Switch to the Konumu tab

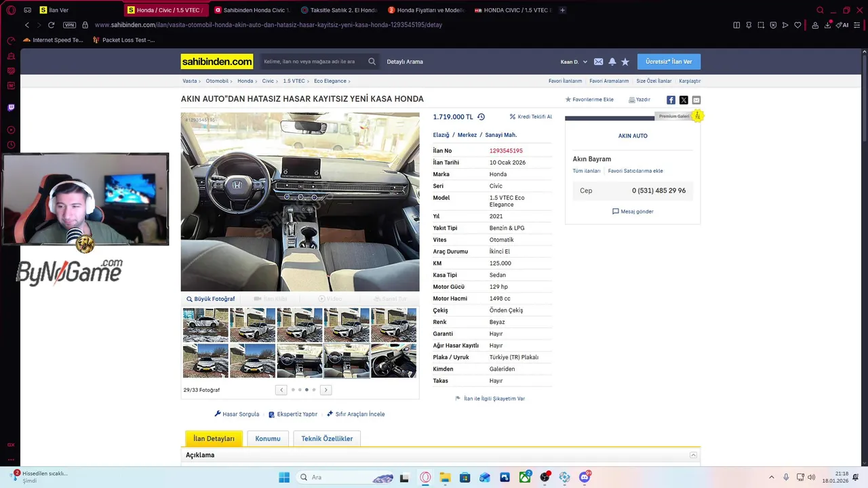tap(268, 439)
